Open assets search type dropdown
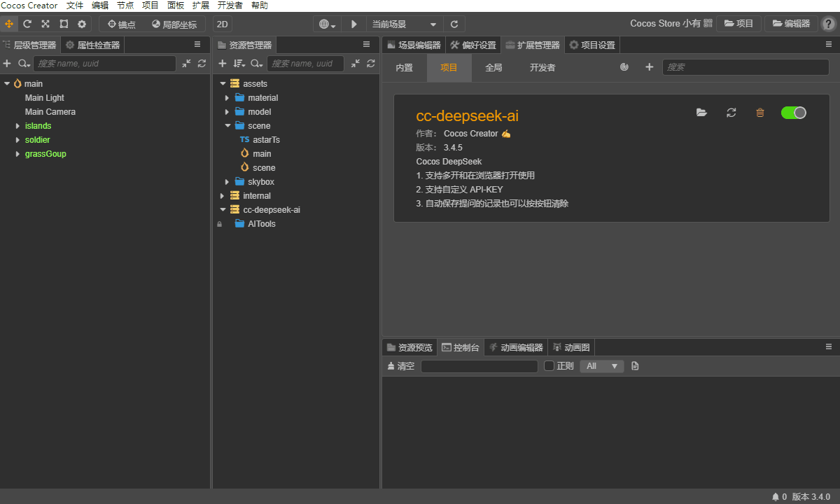 coord(256,64)
